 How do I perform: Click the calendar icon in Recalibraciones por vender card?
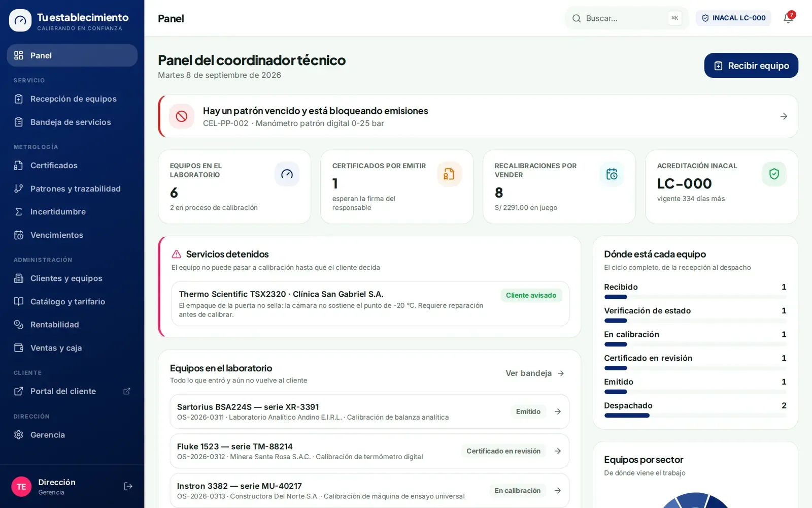612,174
